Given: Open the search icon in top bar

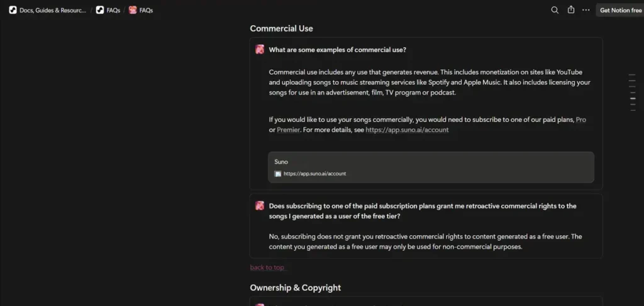Looking at the screenshot, I should 555,10.
